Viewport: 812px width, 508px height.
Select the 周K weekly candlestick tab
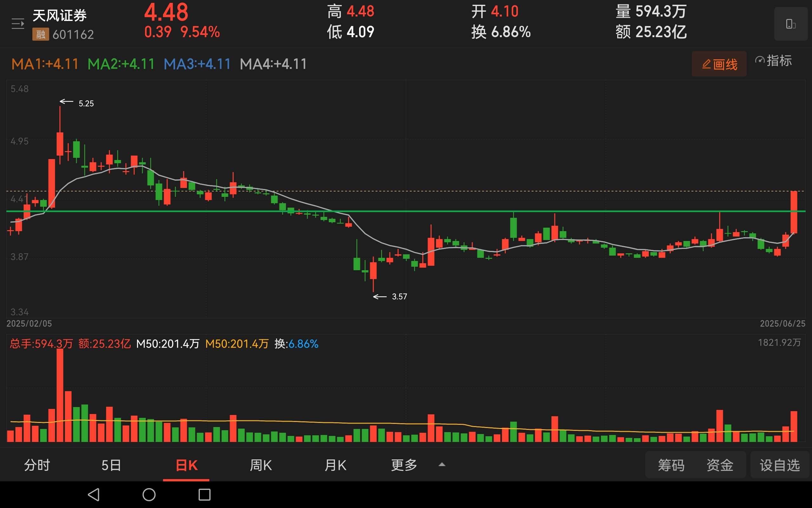261,465
